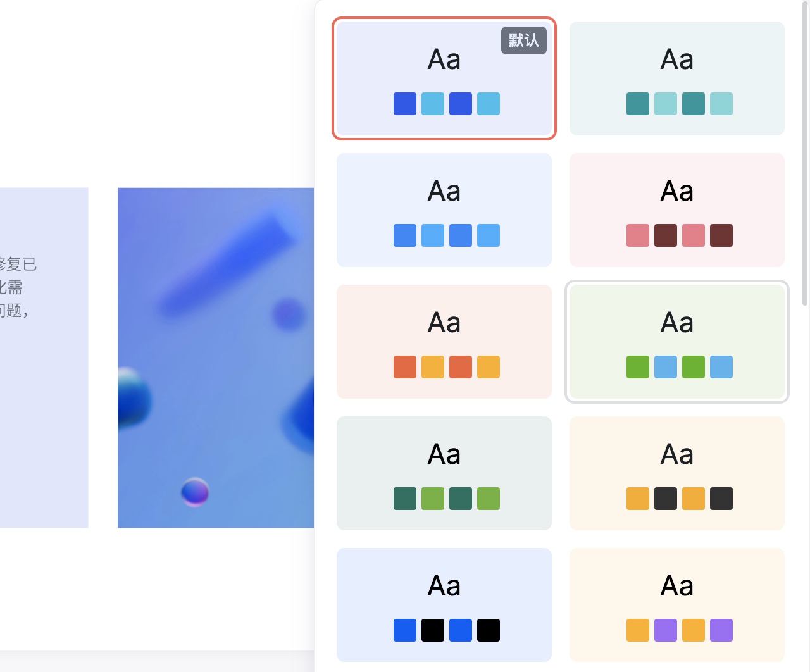Click first orange swatch in orange theme
Image resolution: width=810 pixels, height=672 pixels.
click(405, 367)
